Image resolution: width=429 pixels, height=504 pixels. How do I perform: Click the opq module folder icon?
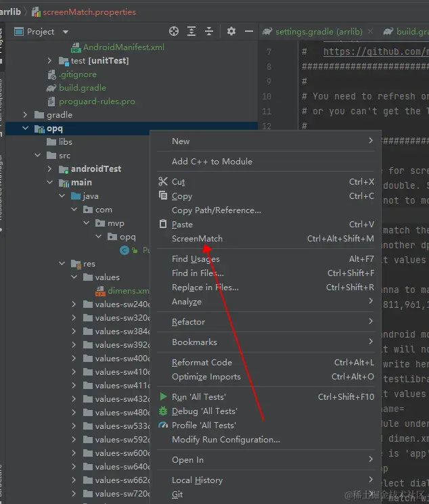39,129
